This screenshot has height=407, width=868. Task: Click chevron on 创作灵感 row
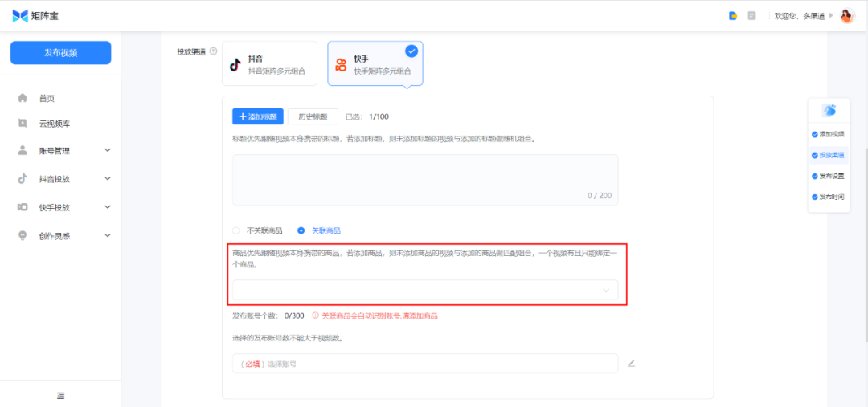pos(108,235)
